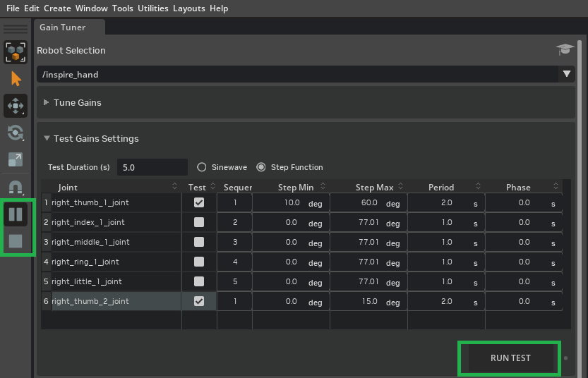Enable Test for right_index_1_joint

click(199, 222)
